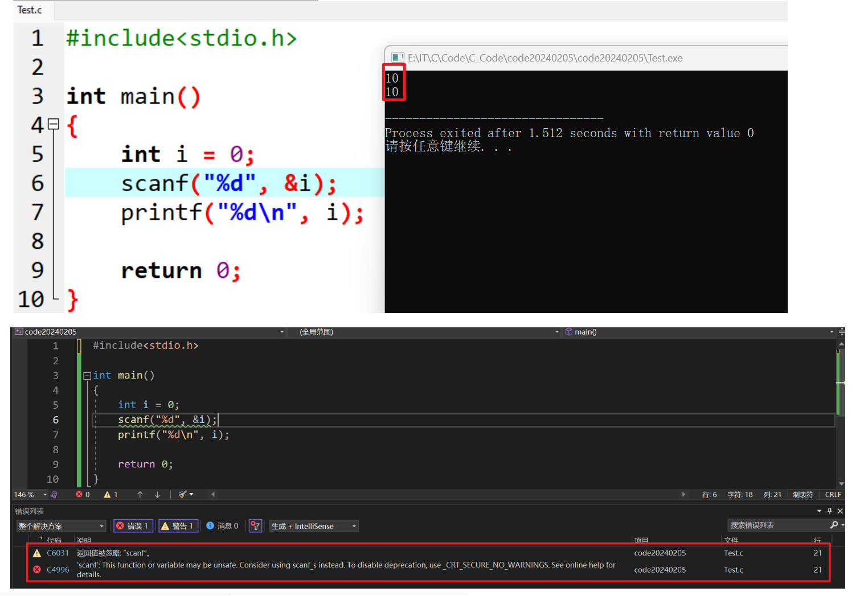Screen dimensions: 868x596
Task: Sort by the 项目 column header
Action: tap(641, 540)
